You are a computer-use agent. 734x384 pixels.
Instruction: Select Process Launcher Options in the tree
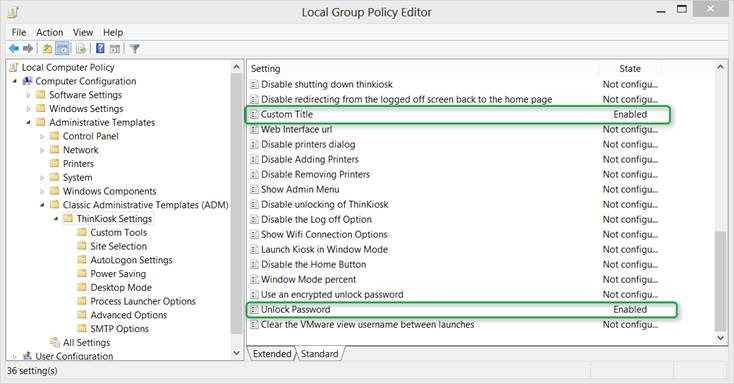[x=143, y=301]
